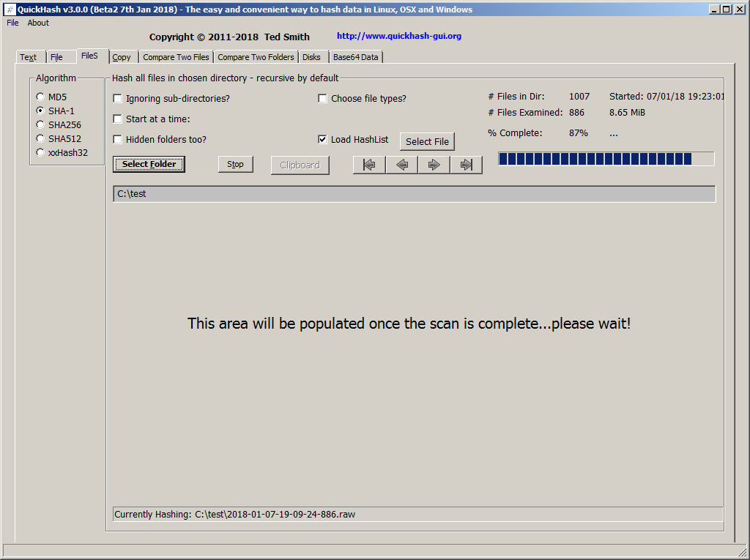Go to next page arrow button

point(434,165)
